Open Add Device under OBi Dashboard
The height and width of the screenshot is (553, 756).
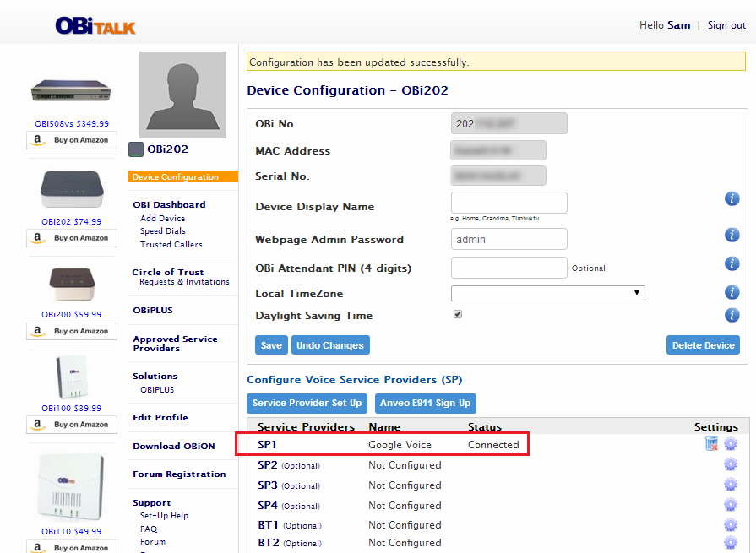(162, 218)
